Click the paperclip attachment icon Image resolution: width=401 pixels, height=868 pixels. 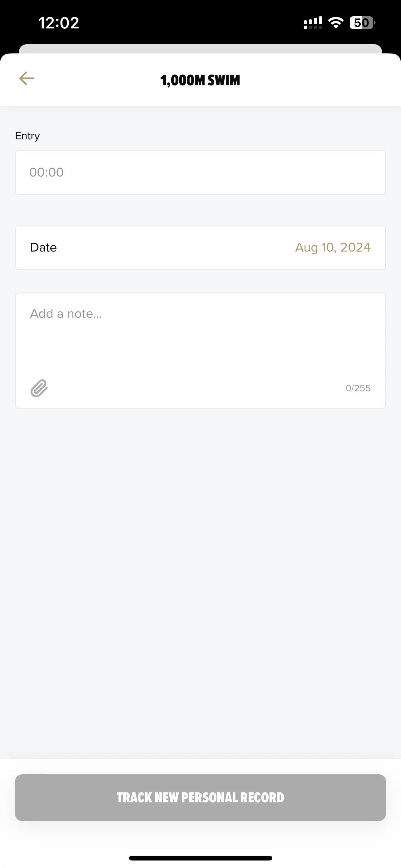[39, 388]
